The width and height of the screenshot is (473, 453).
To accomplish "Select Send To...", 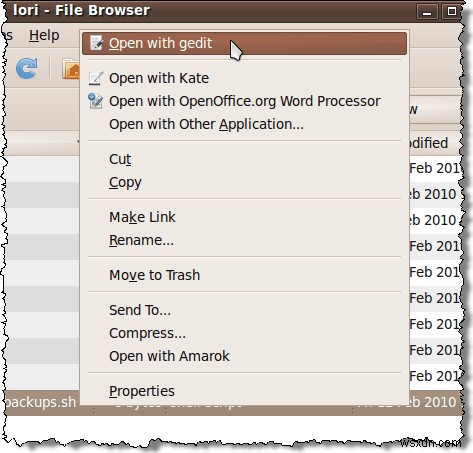I will (244, 310).
